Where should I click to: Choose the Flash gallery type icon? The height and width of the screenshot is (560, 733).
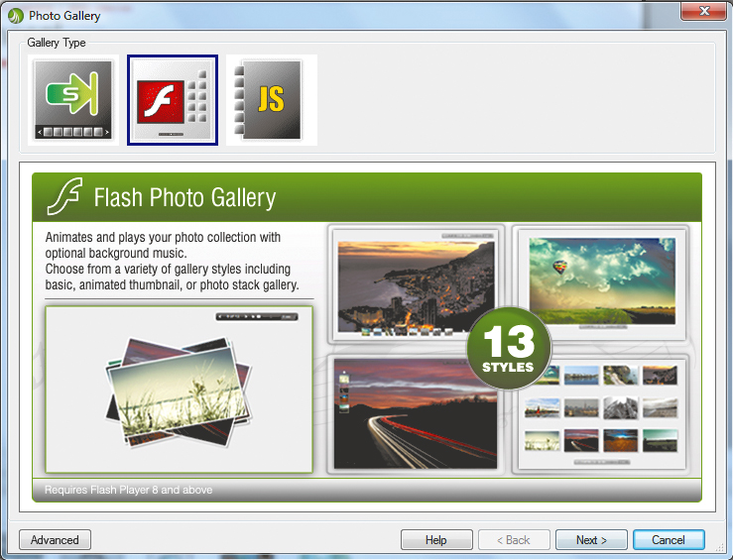coord(173,100)
